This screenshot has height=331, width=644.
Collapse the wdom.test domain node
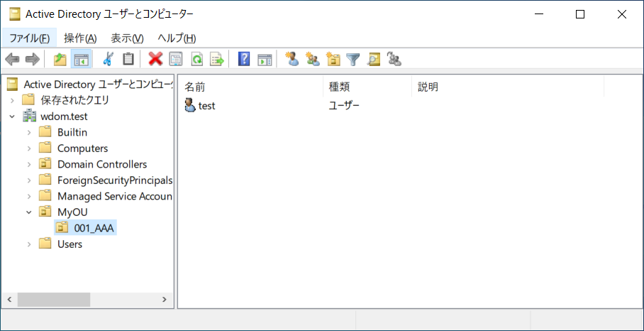[x=12, y=116]
